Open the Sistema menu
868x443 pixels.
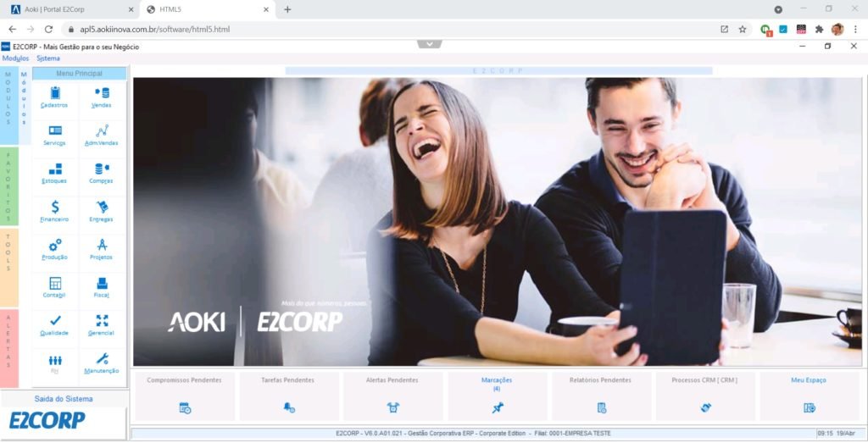pos(48,58)
